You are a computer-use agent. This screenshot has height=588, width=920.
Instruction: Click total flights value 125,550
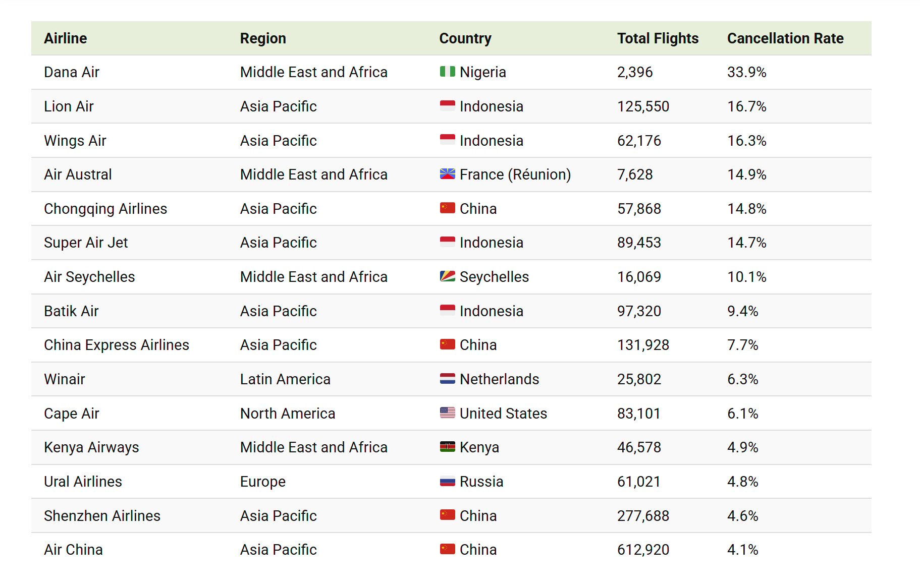643,106
